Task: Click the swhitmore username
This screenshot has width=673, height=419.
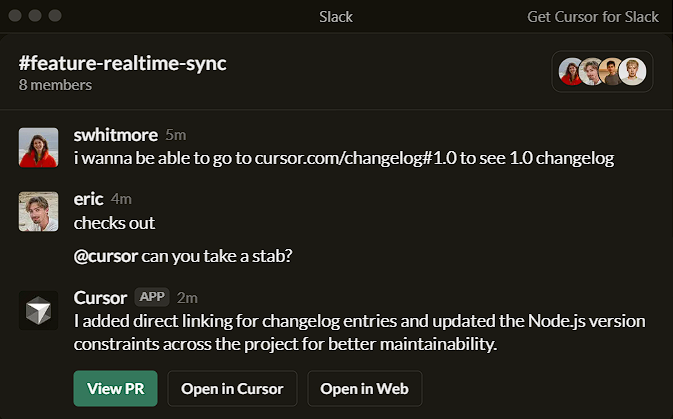Action: pyautogui.click(x=116, y=135)
